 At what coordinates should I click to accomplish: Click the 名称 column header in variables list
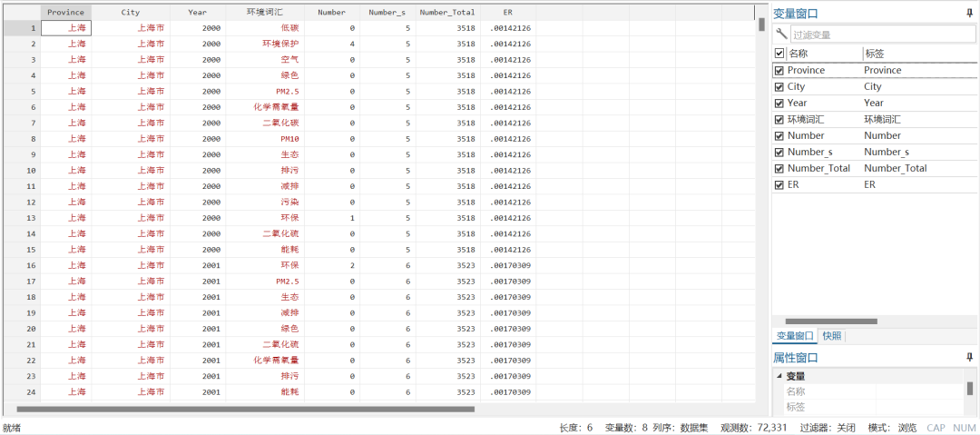pyautogui.click(x=798, y=54)
